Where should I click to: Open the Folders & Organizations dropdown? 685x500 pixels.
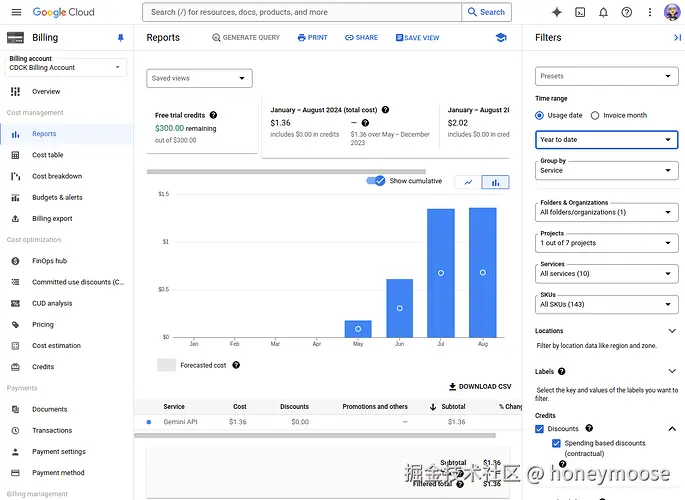coord(606,212)
